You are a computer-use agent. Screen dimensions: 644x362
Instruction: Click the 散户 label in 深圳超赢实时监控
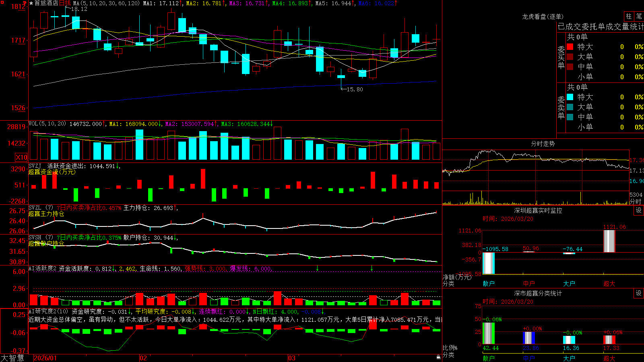[x=489, y=284]
